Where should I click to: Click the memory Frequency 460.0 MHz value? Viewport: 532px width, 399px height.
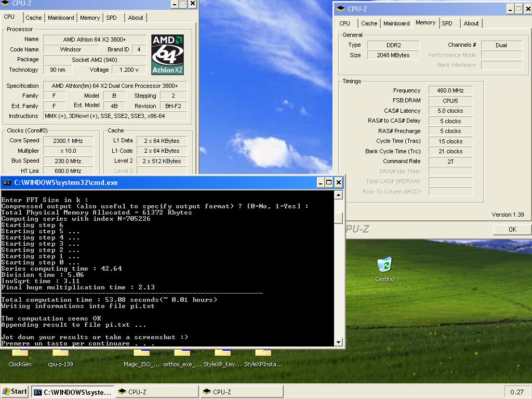(x=450, y=90)
